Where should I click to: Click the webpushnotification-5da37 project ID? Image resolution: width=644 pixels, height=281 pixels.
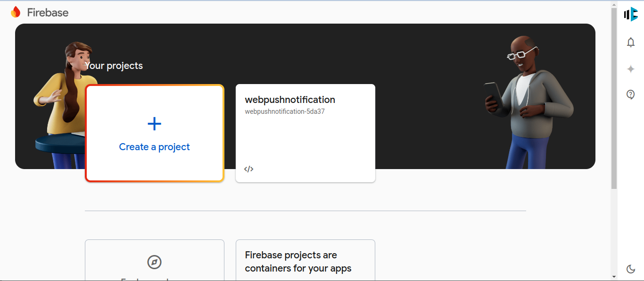285,112
